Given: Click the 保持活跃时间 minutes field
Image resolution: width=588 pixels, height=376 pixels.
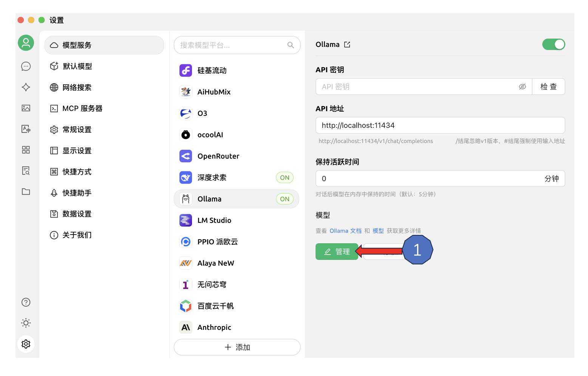Looking at the screenshot, I should [440, 179].
